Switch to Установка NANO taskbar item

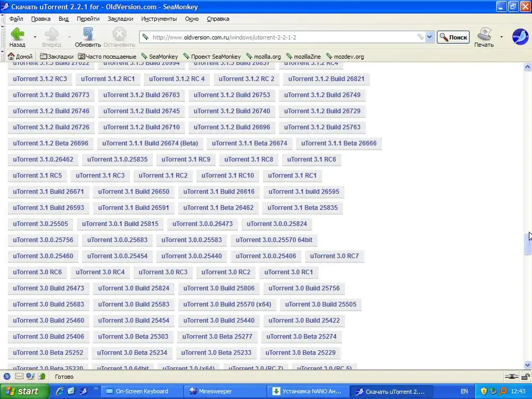point(308,391)
